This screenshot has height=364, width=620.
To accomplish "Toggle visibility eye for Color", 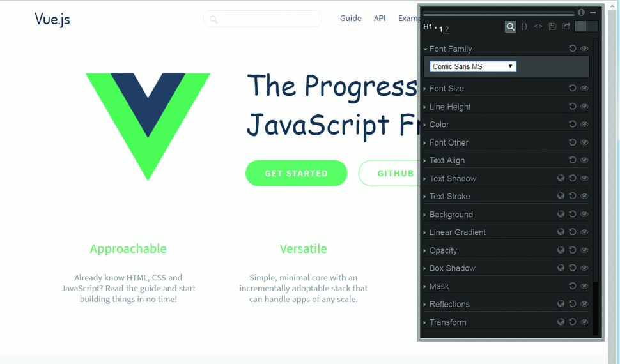I will pos(584,124).
